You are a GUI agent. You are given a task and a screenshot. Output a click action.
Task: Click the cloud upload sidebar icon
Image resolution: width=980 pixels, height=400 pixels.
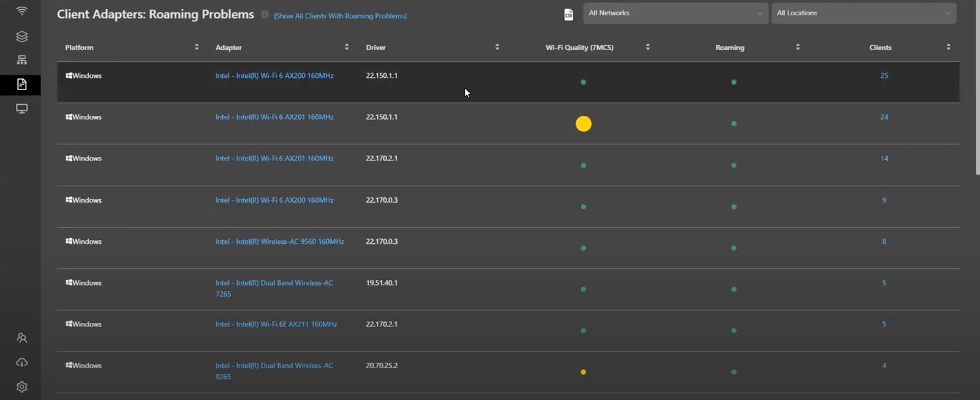point(21,363)
